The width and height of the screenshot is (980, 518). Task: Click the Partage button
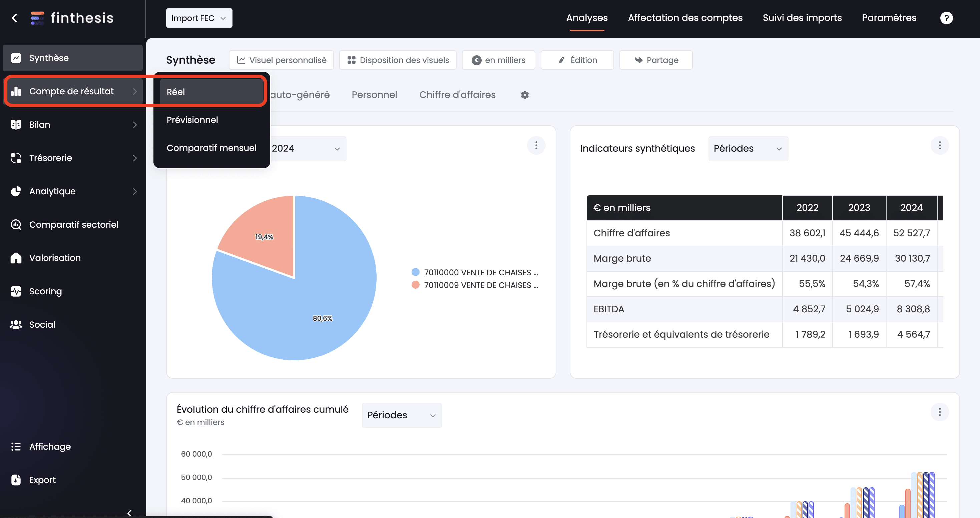656,60
